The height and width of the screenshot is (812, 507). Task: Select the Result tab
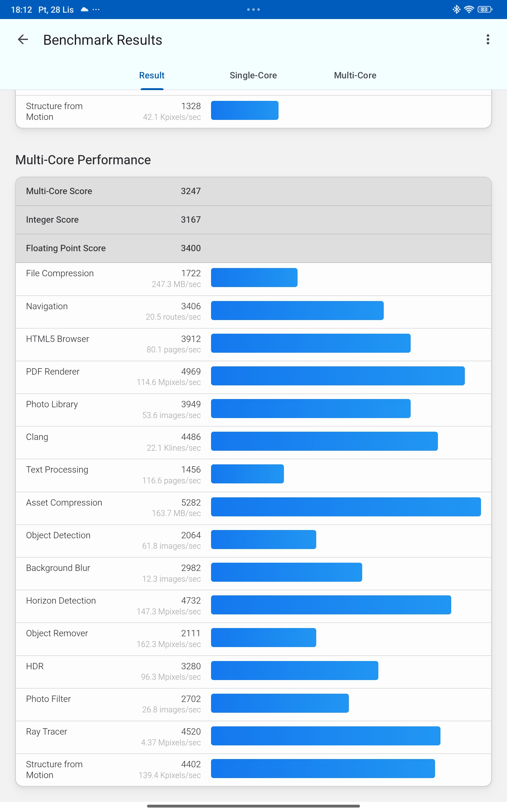(x=151, y=75)
